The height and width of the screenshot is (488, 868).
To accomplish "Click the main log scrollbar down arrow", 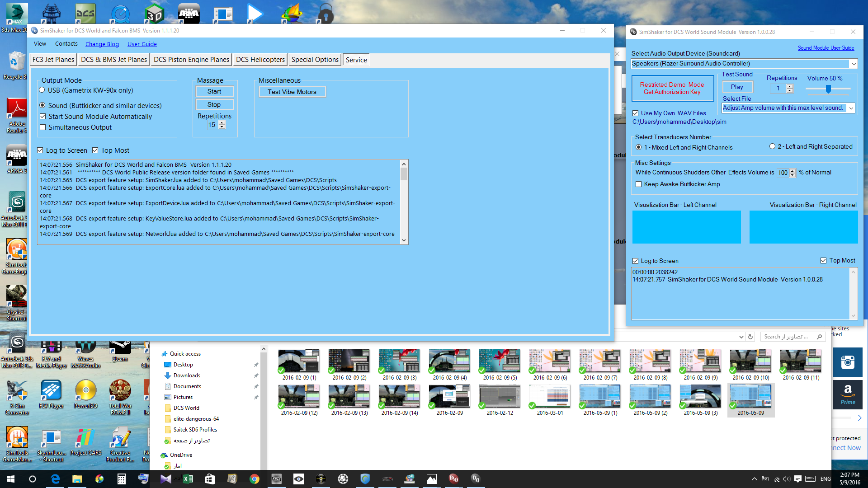I will [404, 240].
